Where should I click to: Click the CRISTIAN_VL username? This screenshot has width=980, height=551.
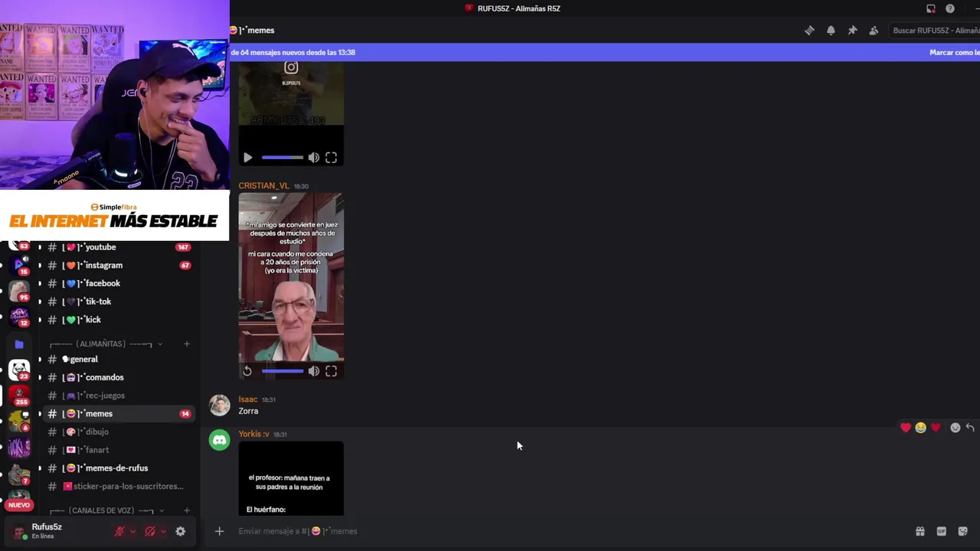point(263,186)
